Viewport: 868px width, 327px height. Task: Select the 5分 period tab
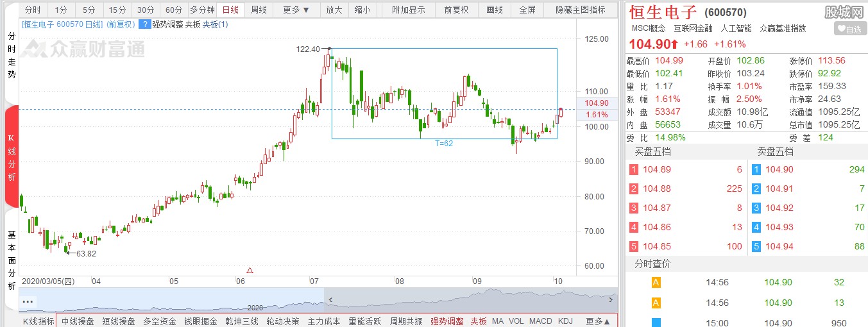click(x=89, y=10)
